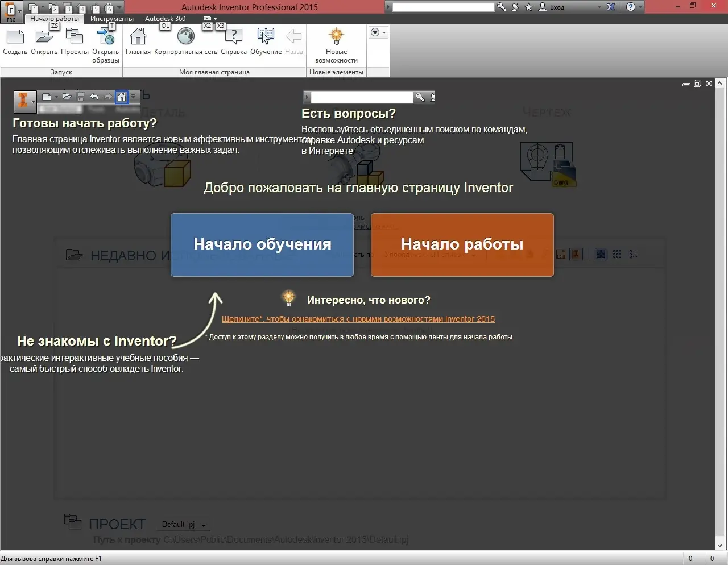Click the Undo arrow in quick access toolbar

coord(94,97)
